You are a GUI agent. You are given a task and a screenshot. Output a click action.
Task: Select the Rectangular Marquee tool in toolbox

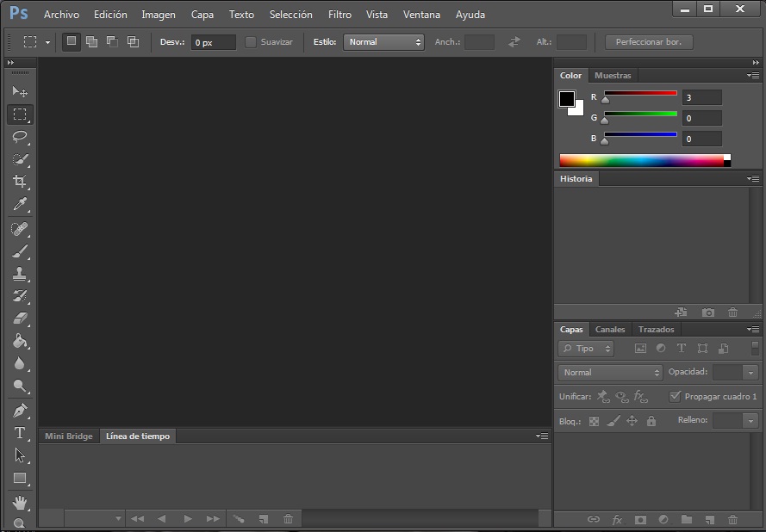click(20, 114)
